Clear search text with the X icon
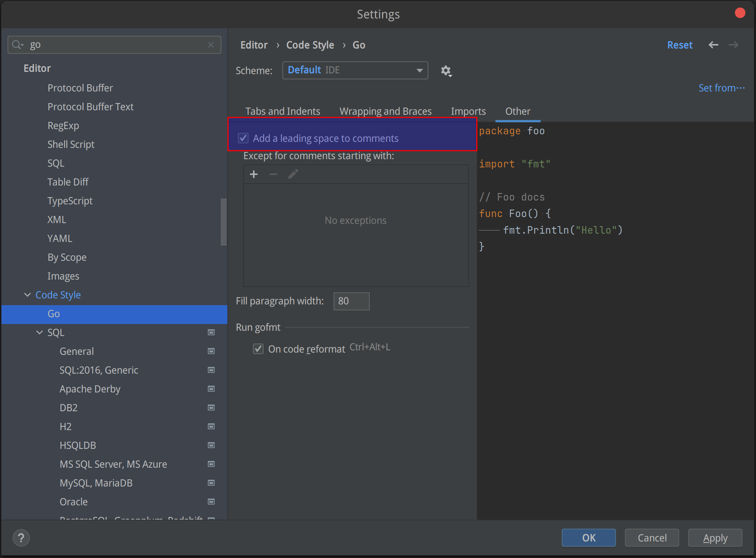Screen dimensions: 756x558 coord(211,45)
